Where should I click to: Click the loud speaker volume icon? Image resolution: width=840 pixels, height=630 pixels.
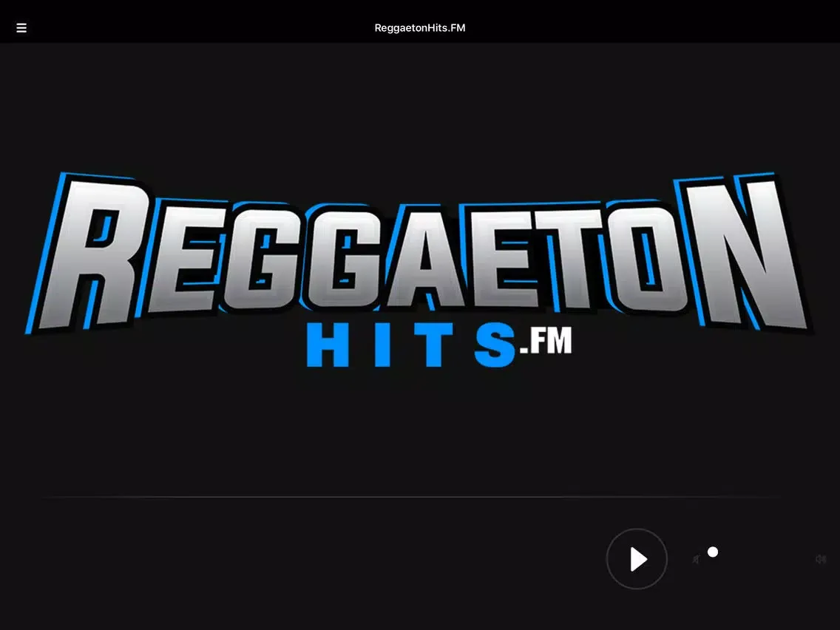click(x=821, y=559)
